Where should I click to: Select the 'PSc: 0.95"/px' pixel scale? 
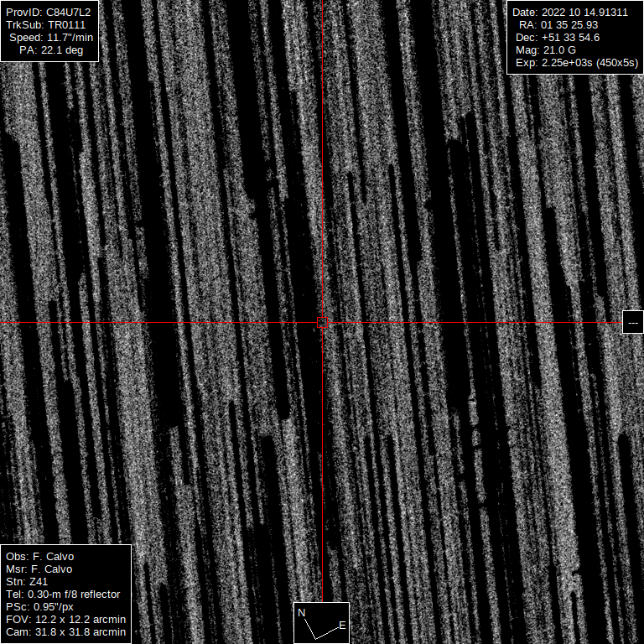coord(39,607)
